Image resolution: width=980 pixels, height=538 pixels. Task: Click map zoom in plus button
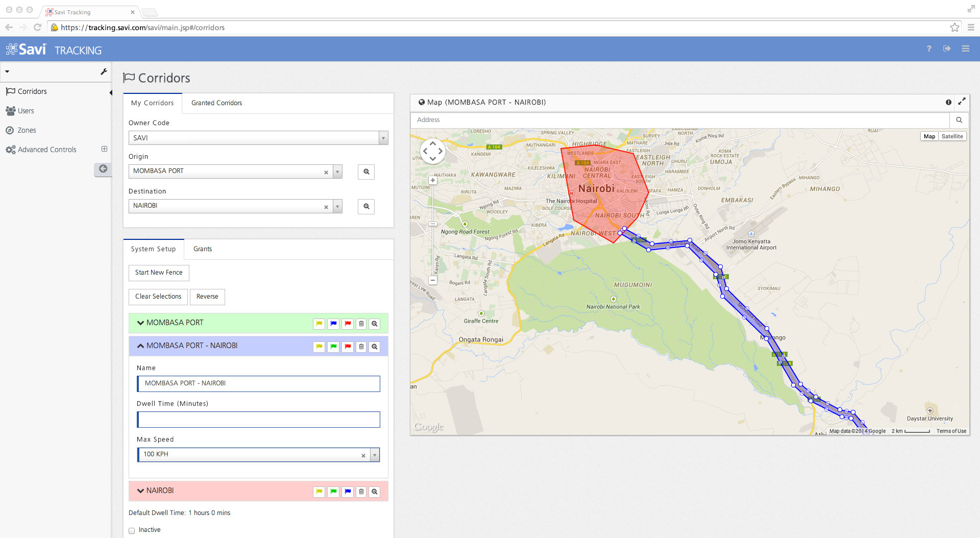point(433,180)
